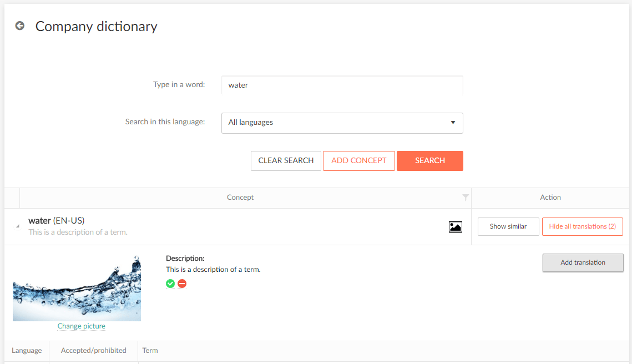Go back using the arrow icon
The width and height of the screenshot is (632, 364).
tap(20, 26)
